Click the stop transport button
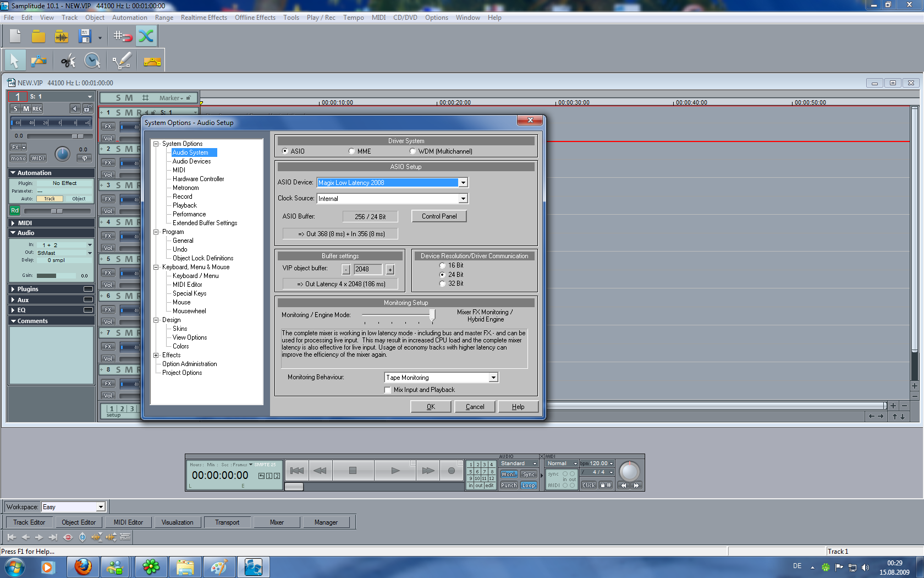 [x=353, y=471]
